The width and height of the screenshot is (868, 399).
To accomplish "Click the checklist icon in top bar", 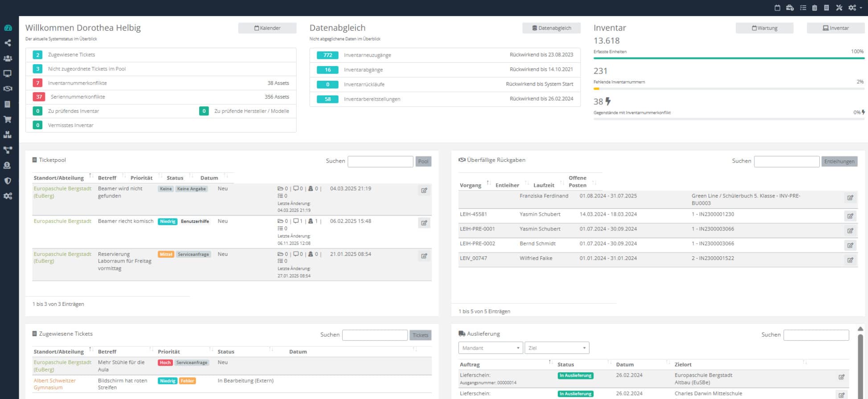I will pyautogui.click(x=803, y=8).
